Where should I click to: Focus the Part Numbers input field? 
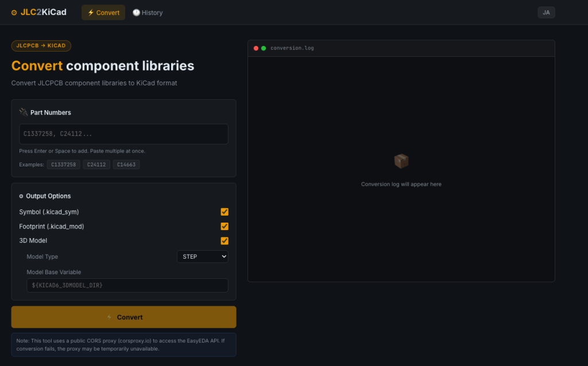coord(124,134)
